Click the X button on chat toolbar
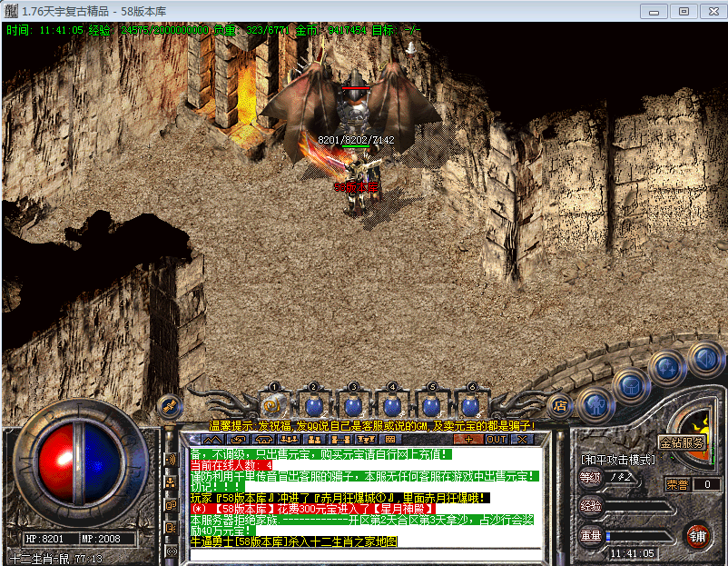Viewport: 728px width, 566px height. click(522, 439)
